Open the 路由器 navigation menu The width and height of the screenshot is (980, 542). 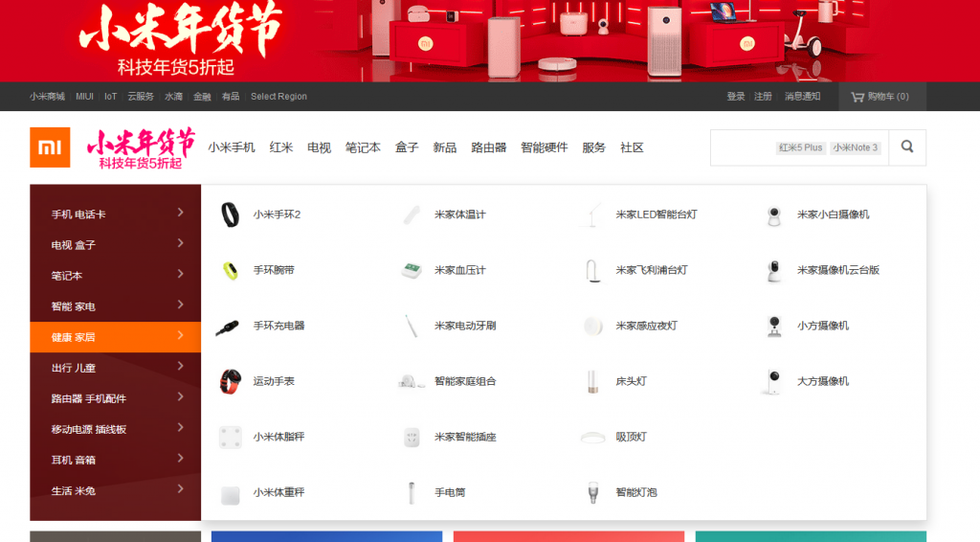point(489,147)
